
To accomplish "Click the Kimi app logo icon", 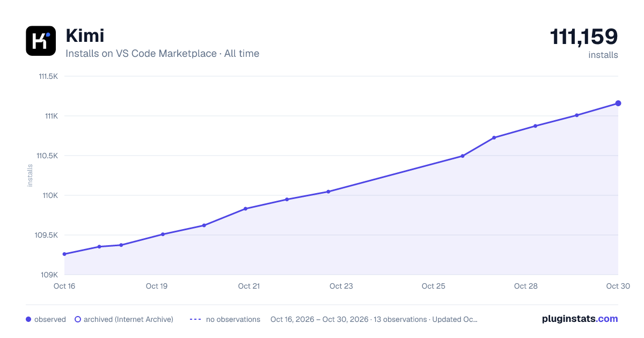I will tap(41, 41).
